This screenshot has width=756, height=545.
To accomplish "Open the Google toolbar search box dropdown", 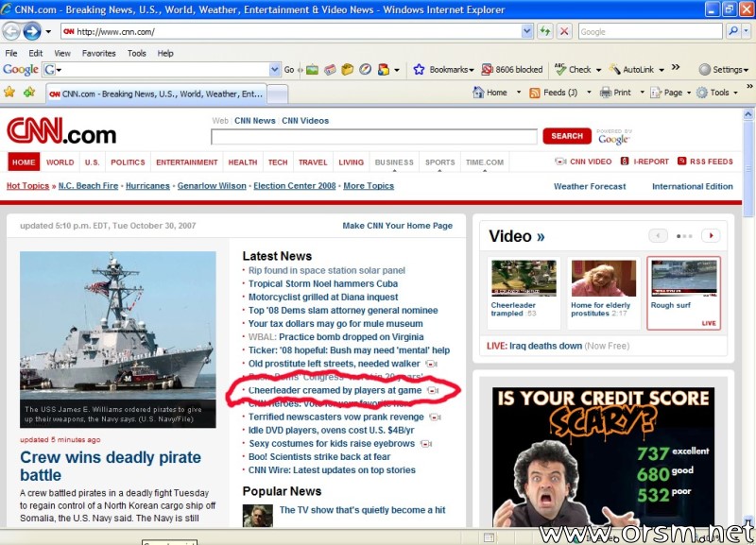I will 274,70.
